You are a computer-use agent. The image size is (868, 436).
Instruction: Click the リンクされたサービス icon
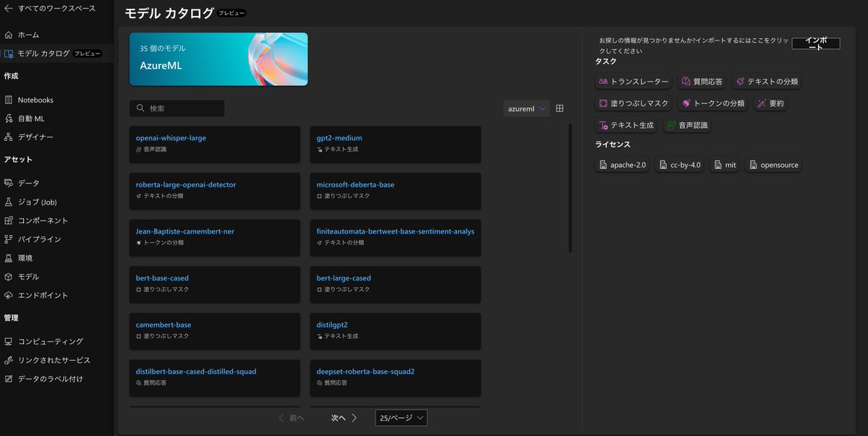tap(9, 360)
